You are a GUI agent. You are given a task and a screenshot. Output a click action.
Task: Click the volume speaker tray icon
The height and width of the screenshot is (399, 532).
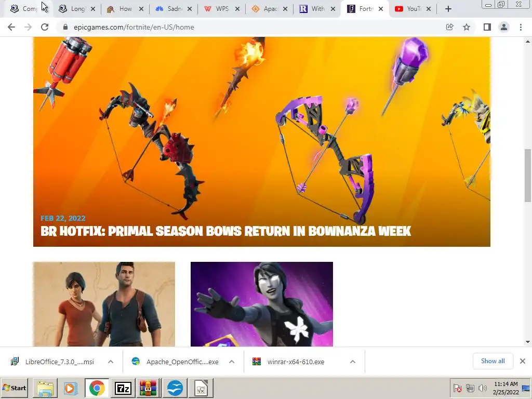tap(482, 388)
